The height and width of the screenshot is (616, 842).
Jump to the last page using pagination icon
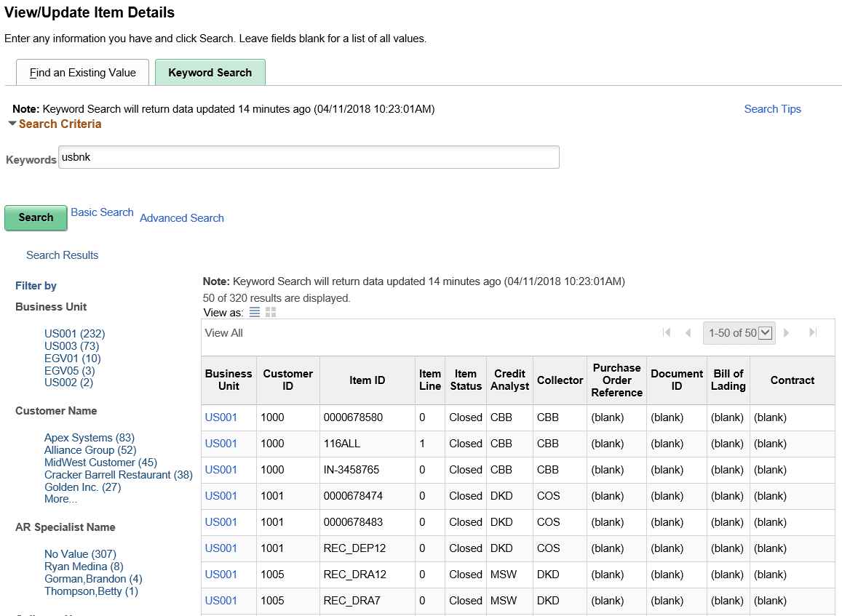pos(813,332)
